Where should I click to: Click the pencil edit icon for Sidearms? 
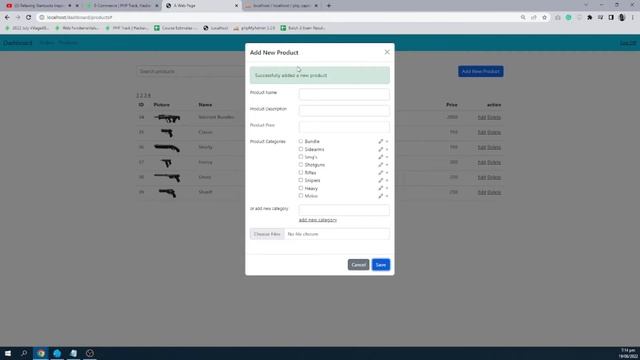(x=380, y=149)
